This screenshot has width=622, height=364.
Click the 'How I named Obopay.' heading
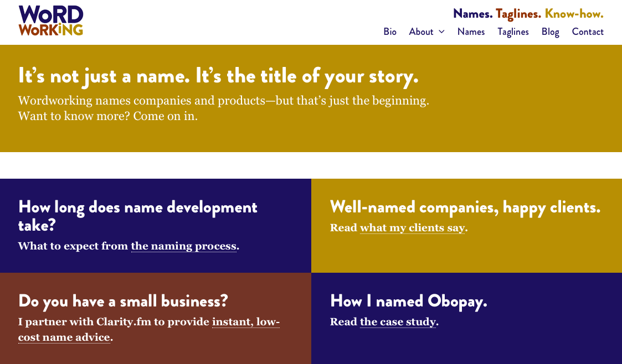(408, 301)
